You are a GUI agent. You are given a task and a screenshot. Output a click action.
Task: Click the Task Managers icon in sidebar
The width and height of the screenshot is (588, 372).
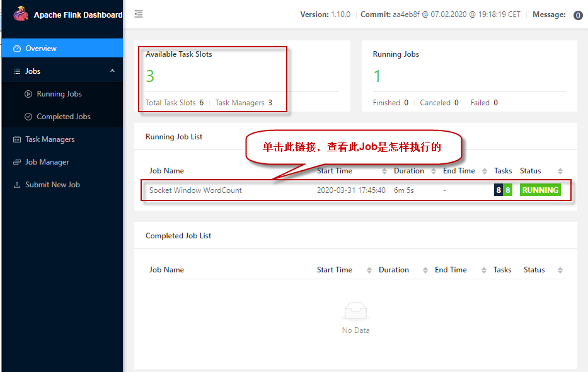coord(17,139)
